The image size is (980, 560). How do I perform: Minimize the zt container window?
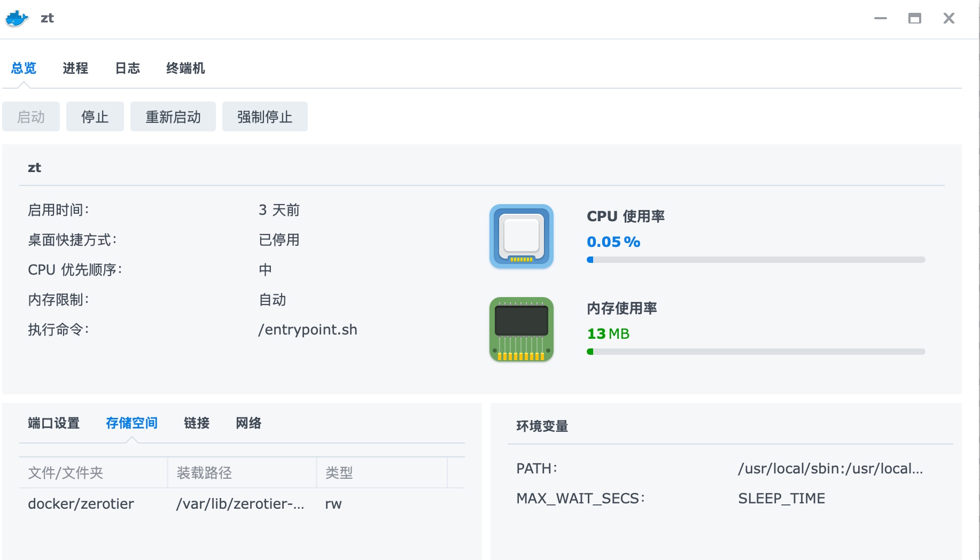[881, 18]
